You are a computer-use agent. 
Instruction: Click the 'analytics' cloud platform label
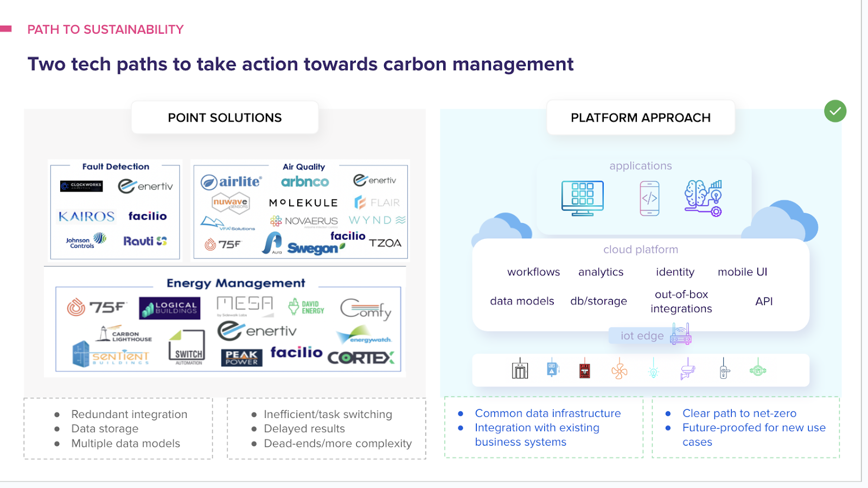click(x=601, y=272)
